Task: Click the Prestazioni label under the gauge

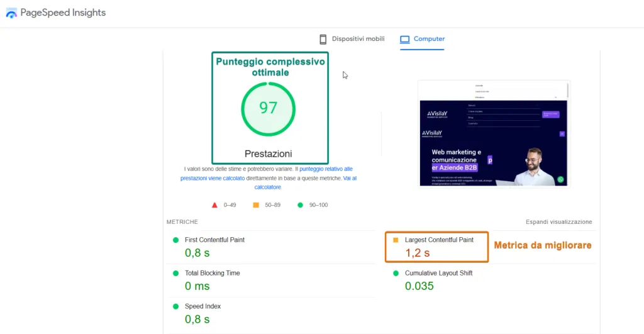Action: click(268, 153)
